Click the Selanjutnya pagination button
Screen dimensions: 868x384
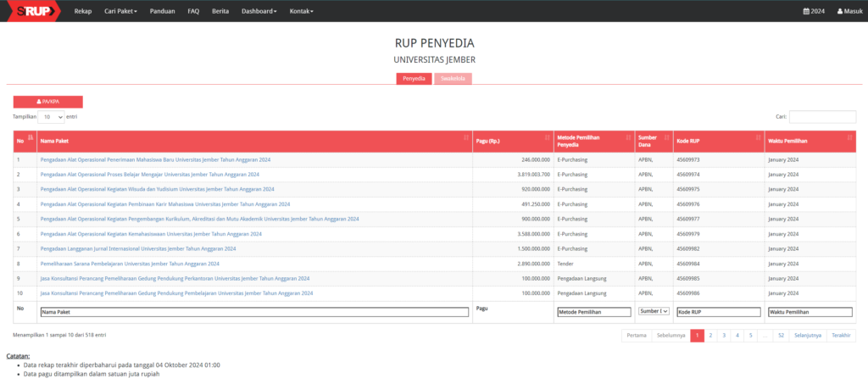(x=808, y=336)
